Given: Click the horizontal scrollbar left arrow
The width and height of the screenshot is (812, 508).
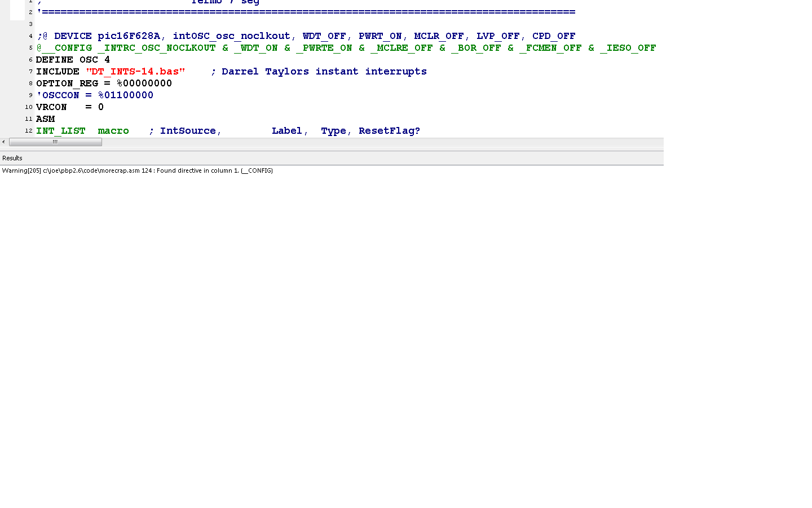Looking at the screenshot, I should point(4,142).
